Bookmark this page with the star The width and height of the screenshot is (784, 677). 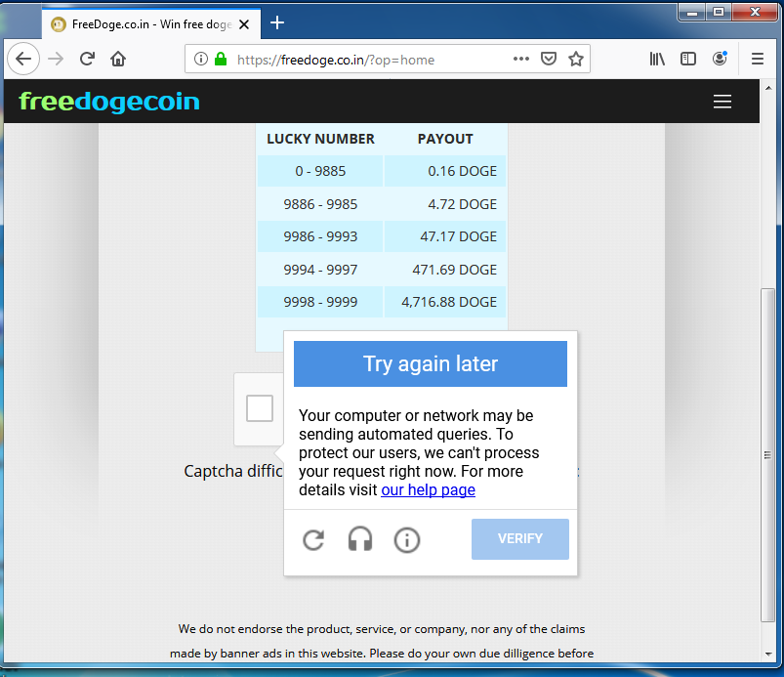point(576,59)
